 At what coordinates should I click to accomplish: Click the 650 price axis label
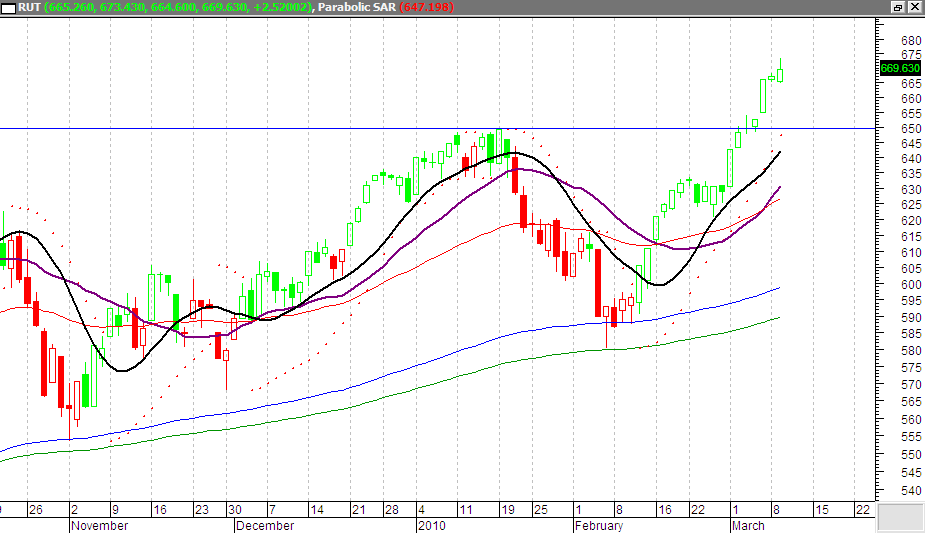(x=911, y=129)
